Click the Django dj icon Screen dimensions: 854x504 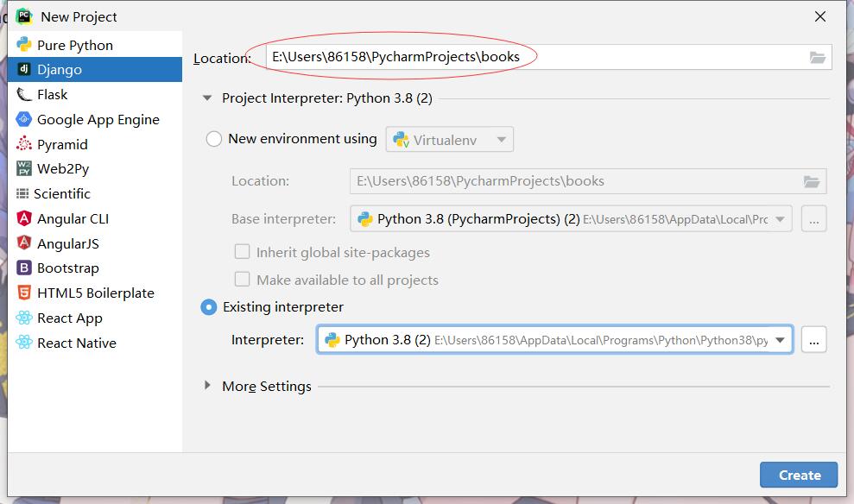coord(24,69)
